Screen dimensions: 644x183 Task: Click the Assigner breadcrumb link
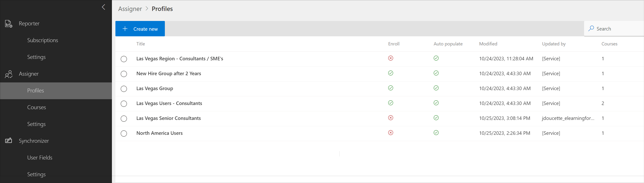click(130, 9)
